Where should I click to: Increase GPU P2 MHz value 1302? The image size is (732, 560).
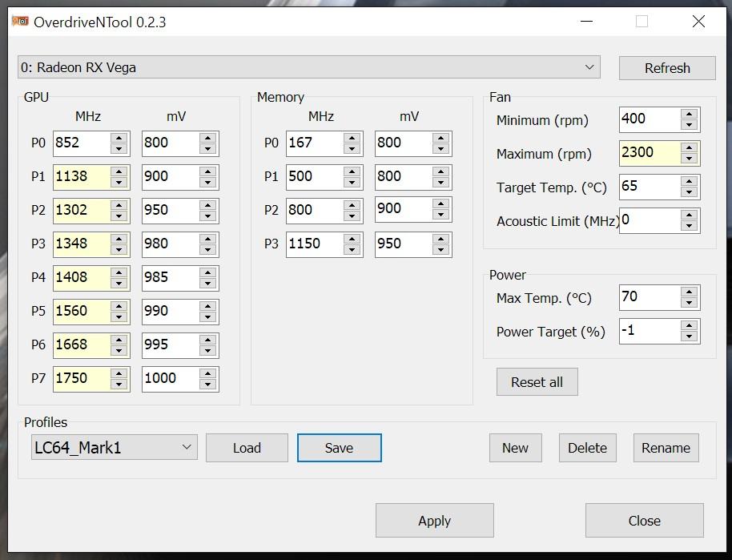pyautogui.click(x=119, y=205)
